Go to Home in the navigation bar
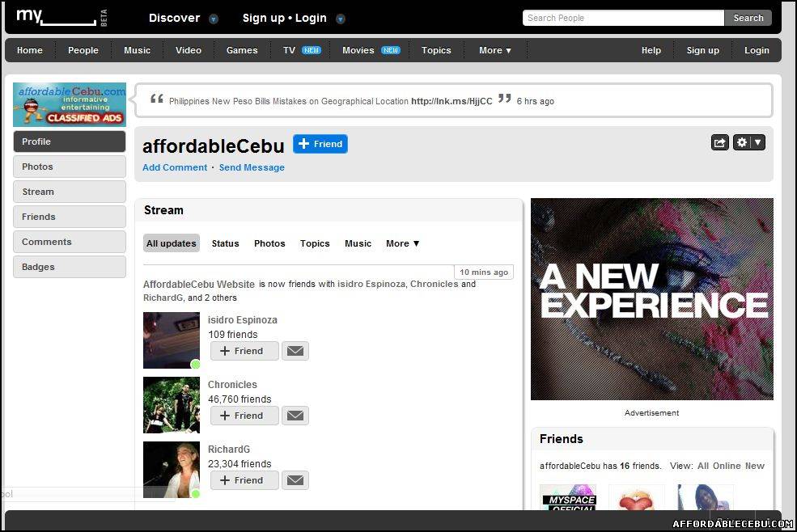797x532 pixels. [x=29, y=50]
